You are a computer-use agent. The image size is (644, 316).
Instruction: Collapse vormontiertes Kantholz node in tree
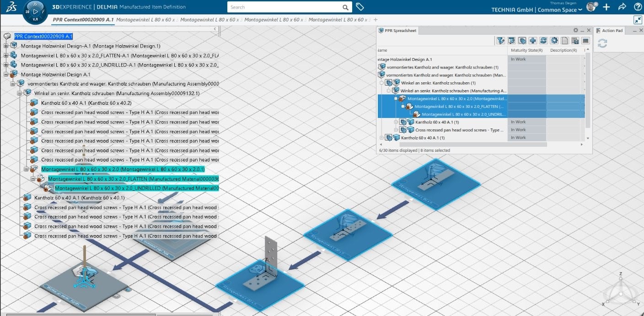[x=12, y=84]
